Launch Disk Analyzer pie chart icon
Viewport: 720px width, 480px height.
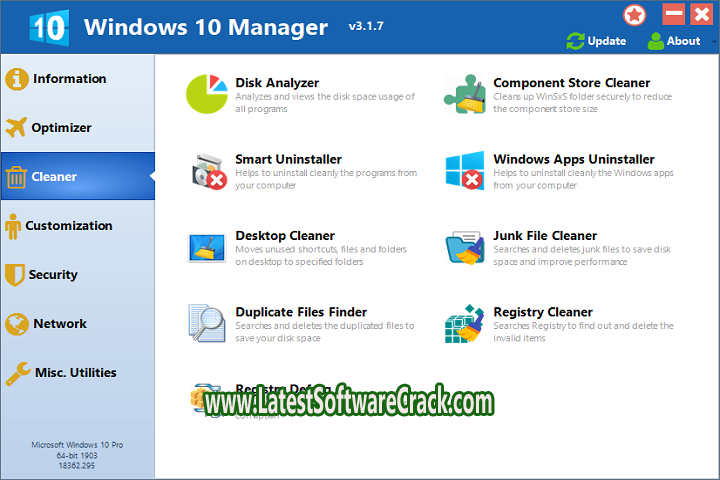(x=207, y=94)
